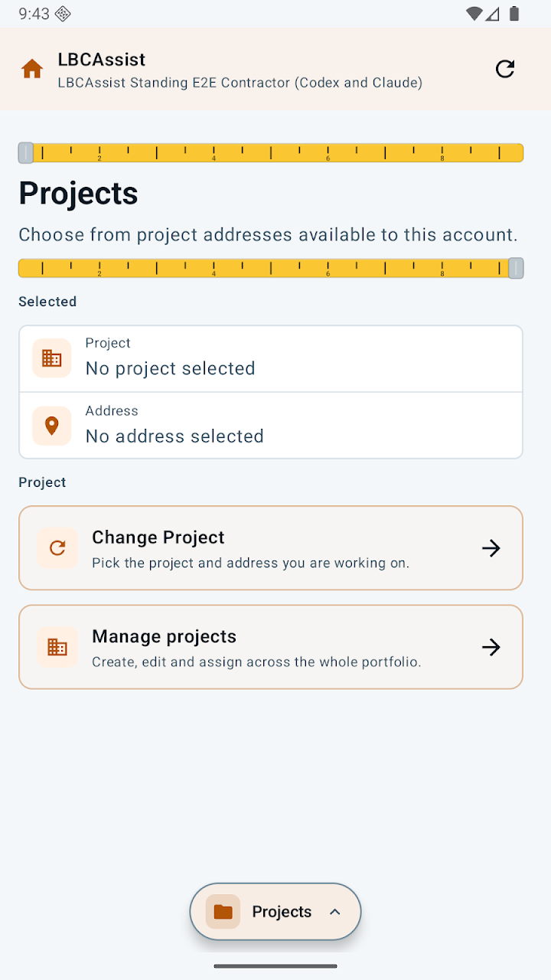The width and height of the screenshot is (551, 980).
Task: Click the 'Selected' section label
Action: [47, 302]
